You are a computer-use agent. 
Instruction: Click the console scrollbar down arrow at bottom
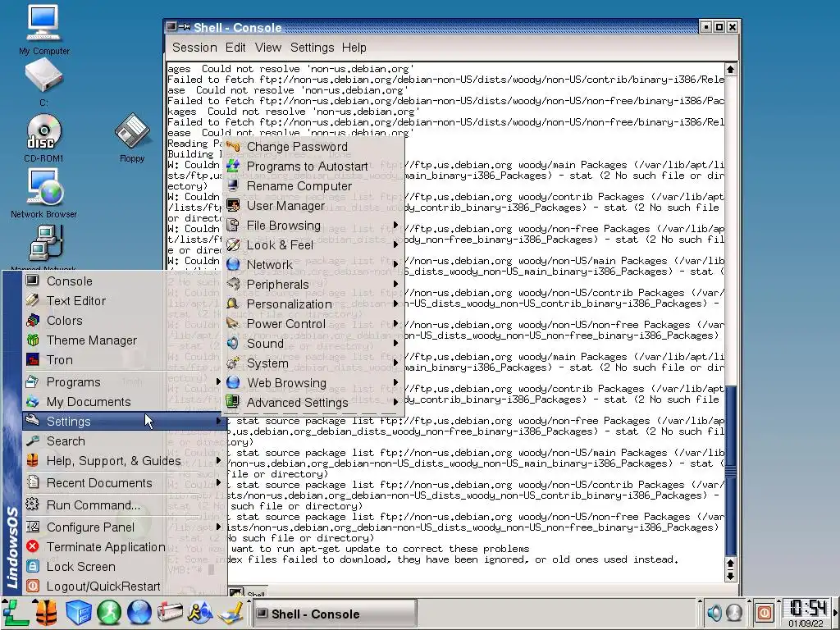(x=730, y=577)
